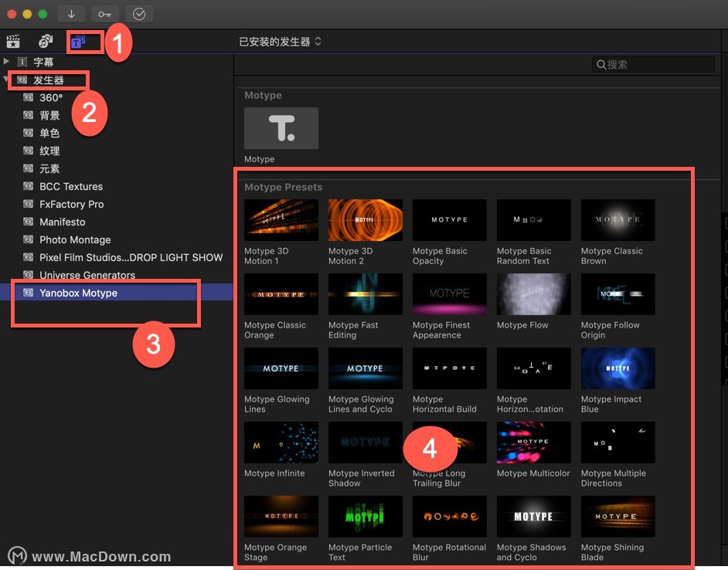Choose the Motype Horizontal Build preset
Screen dimensions: 728x570
pos(450,368)
